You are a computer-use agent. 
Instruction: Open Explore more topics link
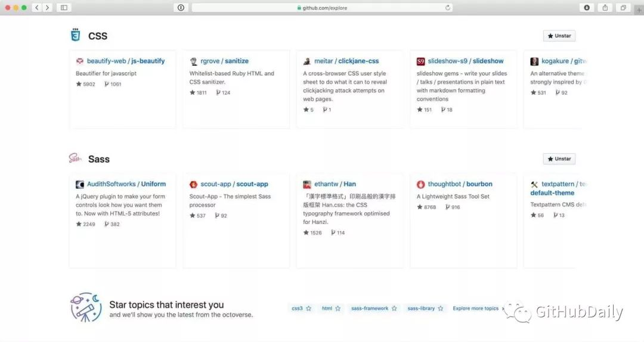pos(478,308)
